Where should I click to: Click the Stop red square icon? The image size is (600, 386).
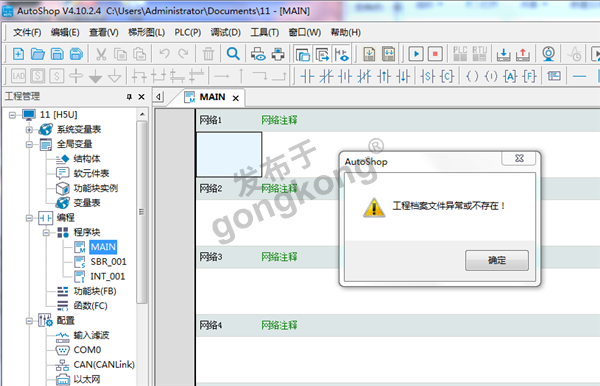click(435, 54)
